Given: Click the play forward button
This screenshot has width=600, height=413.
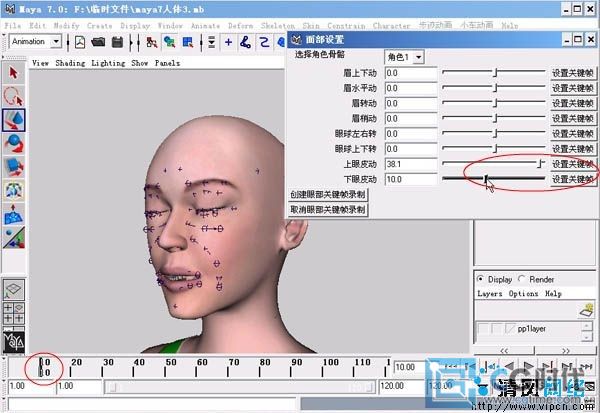Looking at the screenshot, I should coord(528,367).
